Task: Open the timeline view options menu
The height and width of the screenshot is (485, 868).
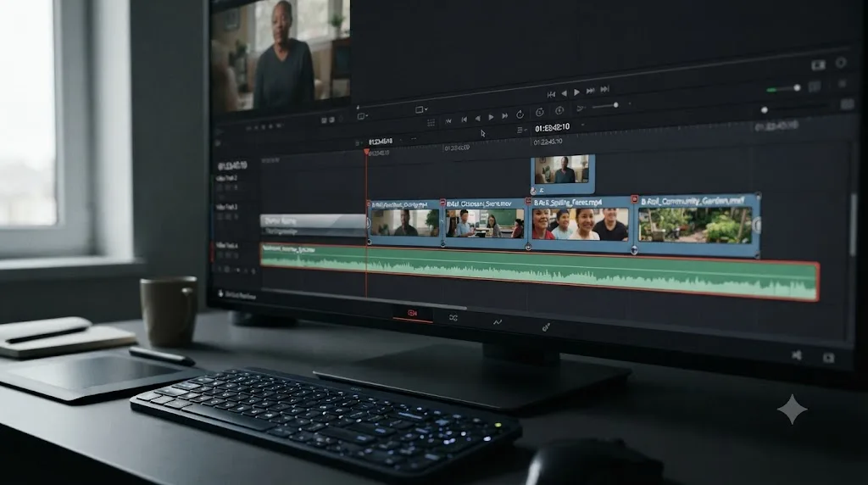Action: (521, 130)
